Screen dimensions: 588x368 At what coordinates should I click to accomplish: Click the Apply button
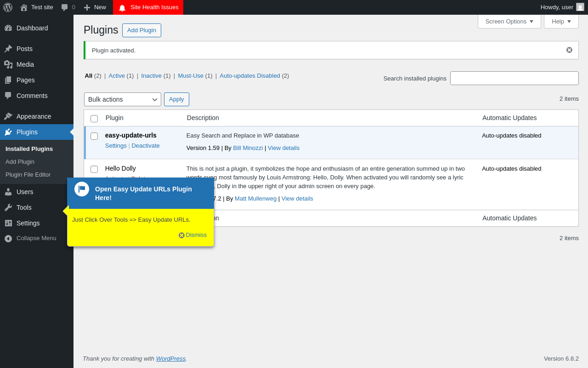pos(176,99)
